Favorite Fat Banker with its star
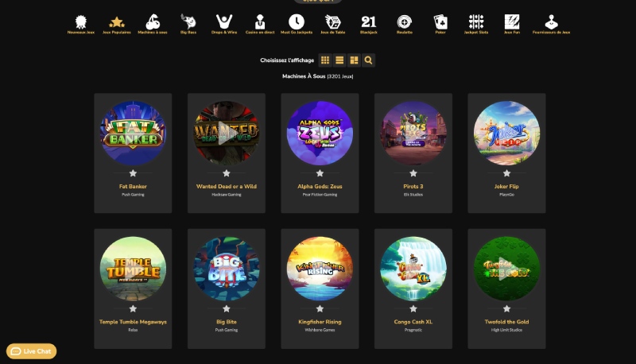 (133, 173)
